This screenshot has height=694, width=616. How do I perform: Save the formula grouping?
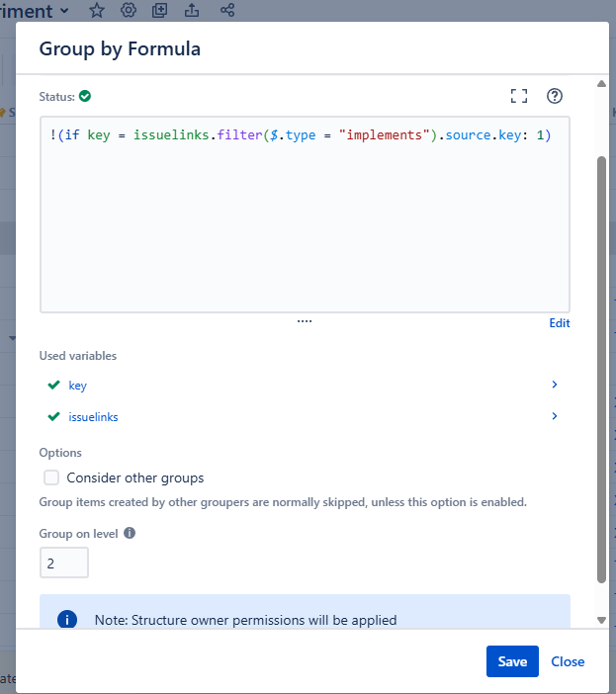click(512, 661)
